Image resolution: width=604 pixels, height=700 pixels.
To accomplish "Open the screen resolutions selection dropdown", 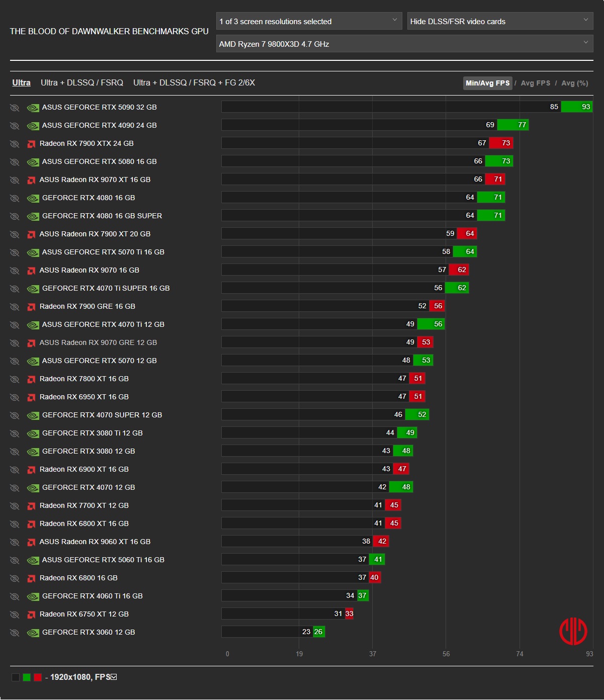I will point(309,21).
